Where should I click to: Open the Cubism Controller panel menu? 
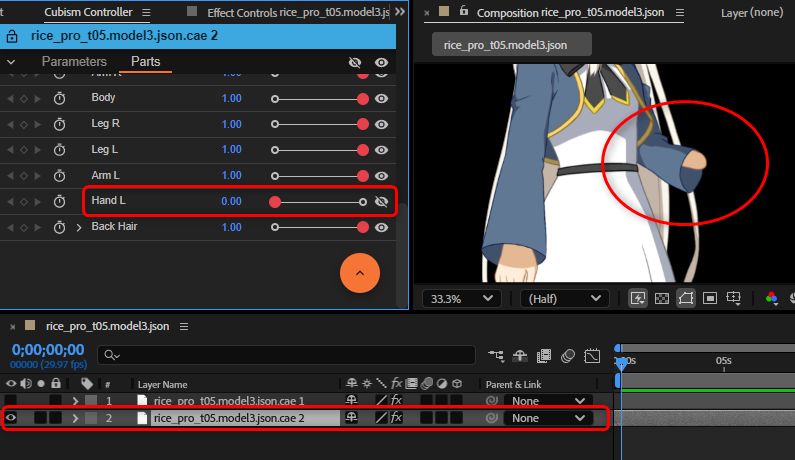[146, 13]
